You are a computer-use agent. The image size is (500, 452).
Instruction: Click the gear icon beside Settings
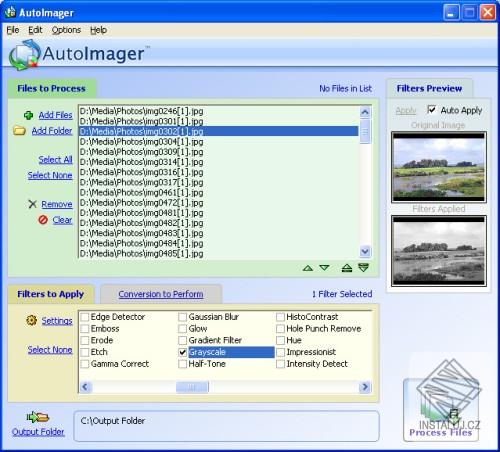click(x=32, y=321)
